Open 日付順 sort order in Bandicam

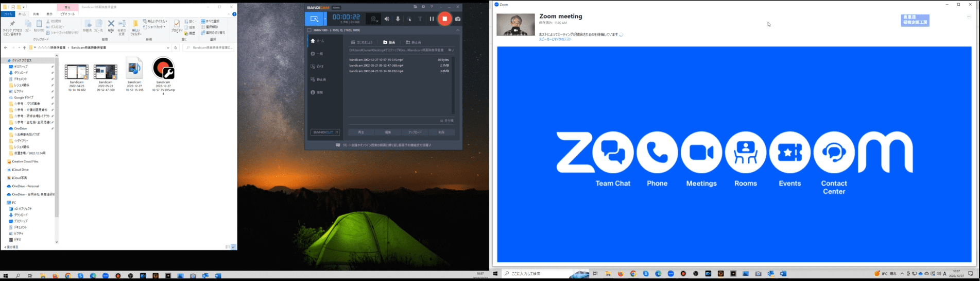point(447,121)
